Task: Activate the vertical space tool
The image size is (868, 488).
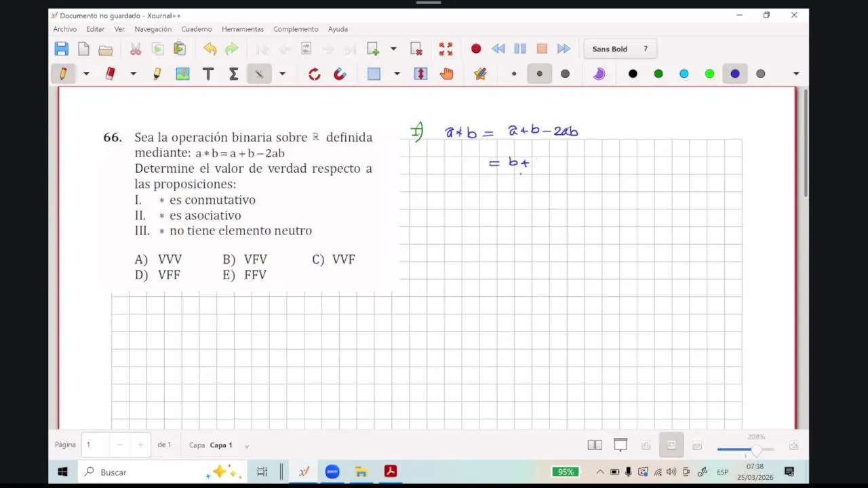Action: (x=421, y=74)
